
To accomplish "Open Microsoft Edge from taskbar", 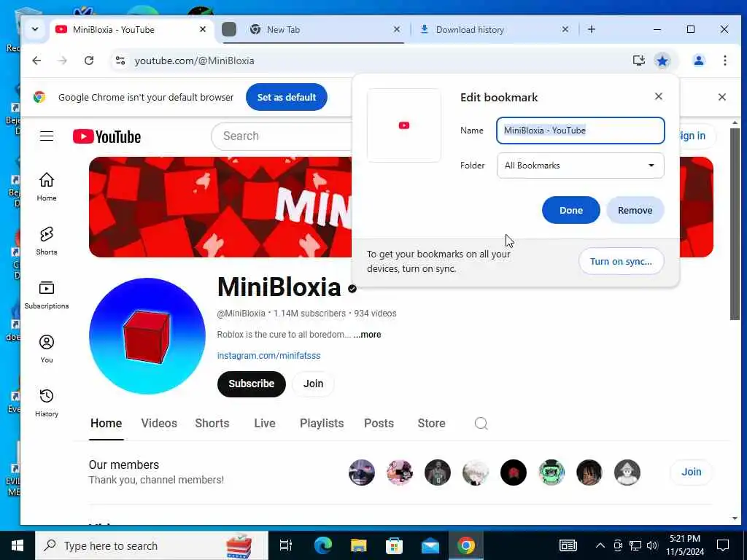I will (323, 545).
